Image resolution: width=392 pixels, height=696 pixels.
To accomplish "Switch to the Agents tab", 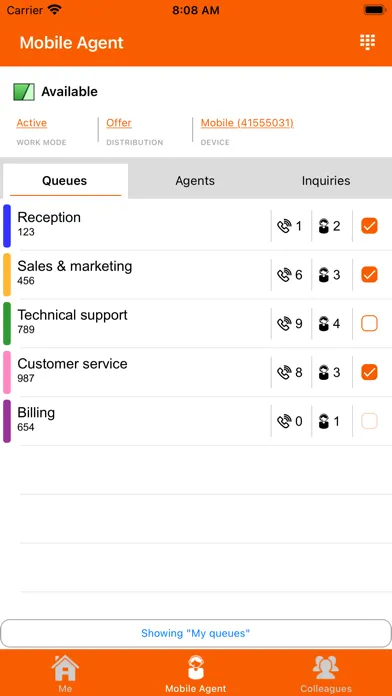I will (195, 181).
